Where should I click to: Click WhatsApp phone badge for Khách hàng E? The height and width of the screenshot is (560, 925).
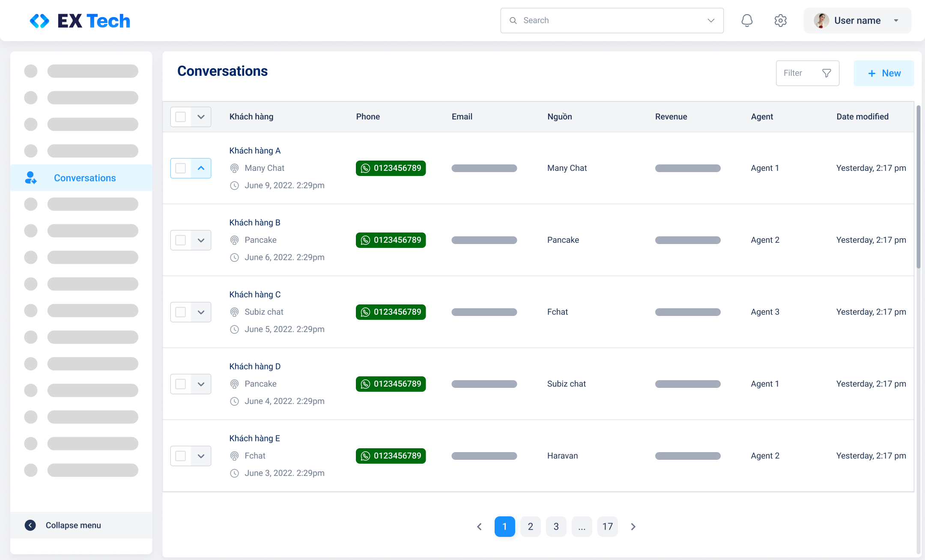point(391,456)
